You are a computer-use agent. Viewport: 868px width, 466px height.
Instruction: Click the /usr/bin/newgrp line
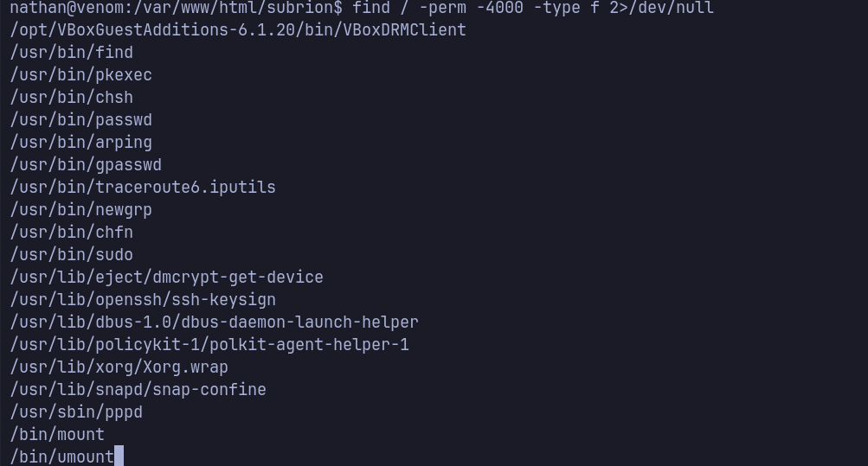click(81, 210)
